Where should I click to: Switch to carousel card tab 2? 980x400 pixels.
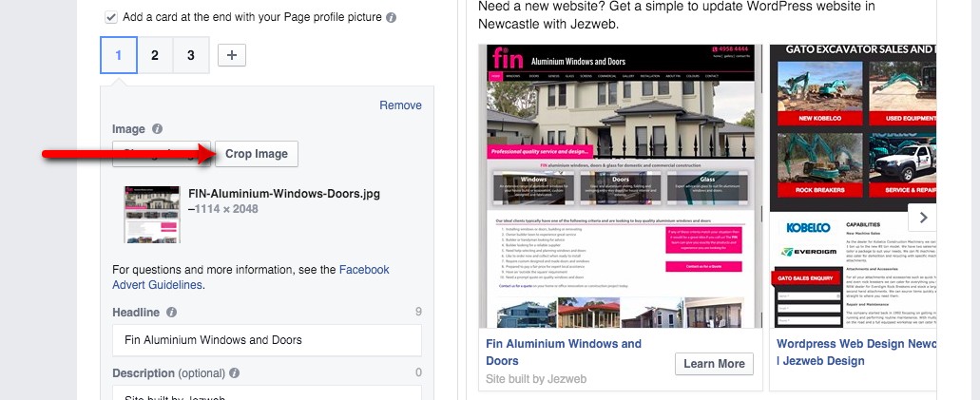(154, 55)
